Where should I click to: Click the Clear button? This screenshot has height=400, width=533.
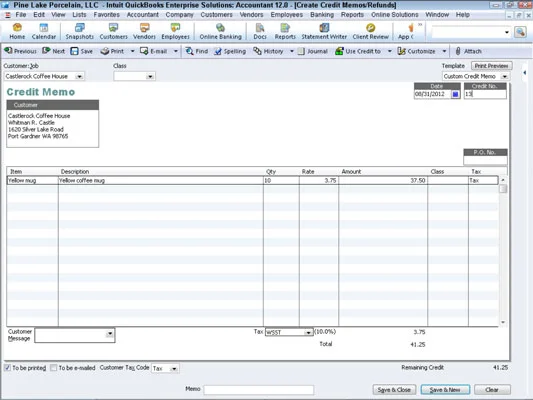click(492, 390)
